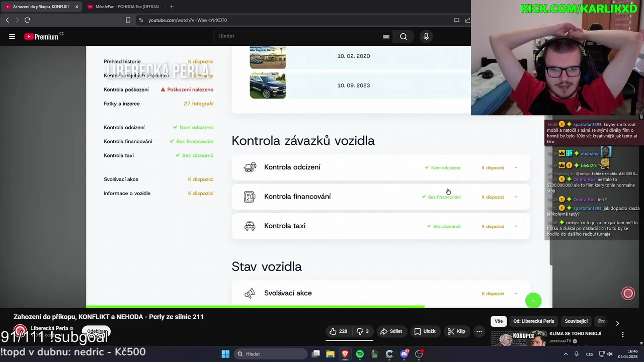Open more actions three-dot menu under video
644x362 pixels.
tap(479, 331)
